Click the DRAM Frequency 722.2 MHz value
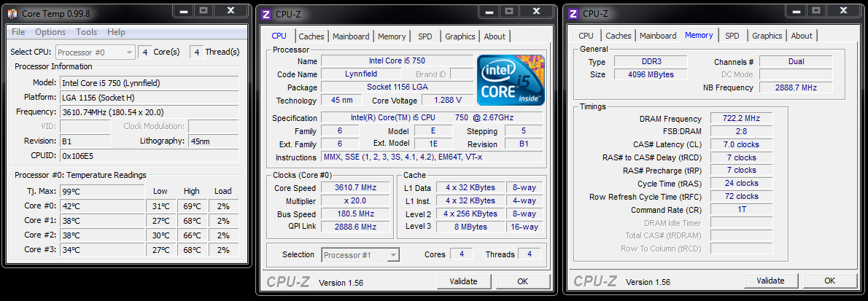 pos(741,118)
